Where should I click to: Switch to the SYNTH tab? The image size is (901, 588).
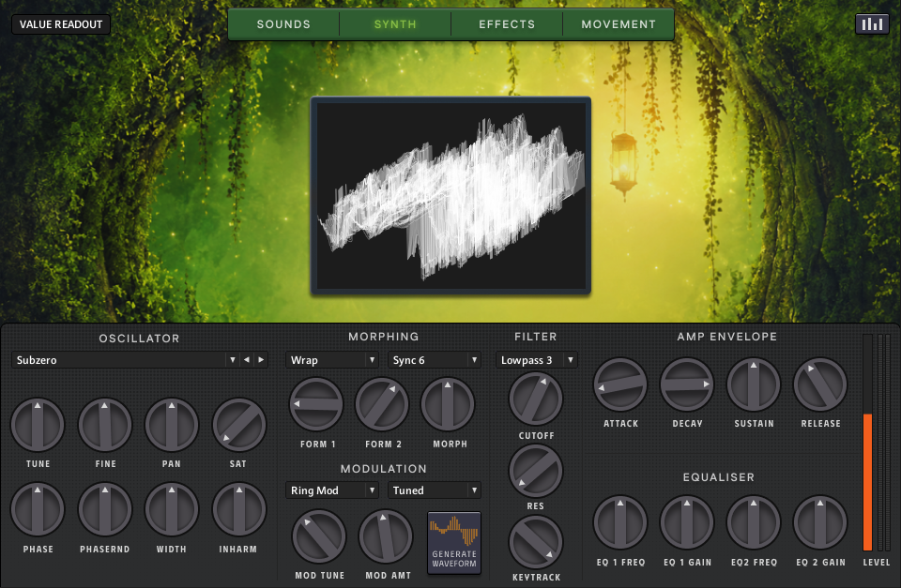click(x=395, y=24)
